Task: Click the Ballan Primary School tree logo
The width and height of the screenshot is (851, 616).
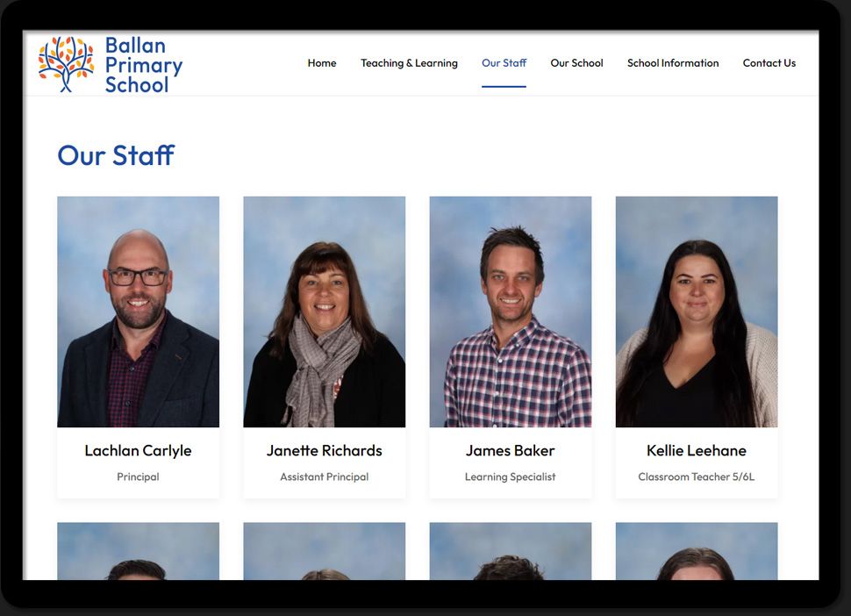Action: coord(66,64)
